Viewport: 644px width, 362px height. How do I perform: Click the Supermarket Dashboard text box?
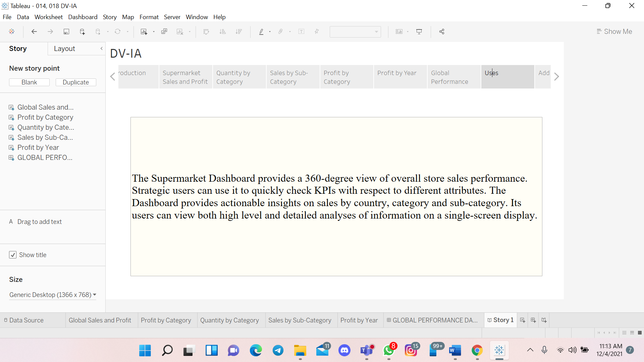336,196
